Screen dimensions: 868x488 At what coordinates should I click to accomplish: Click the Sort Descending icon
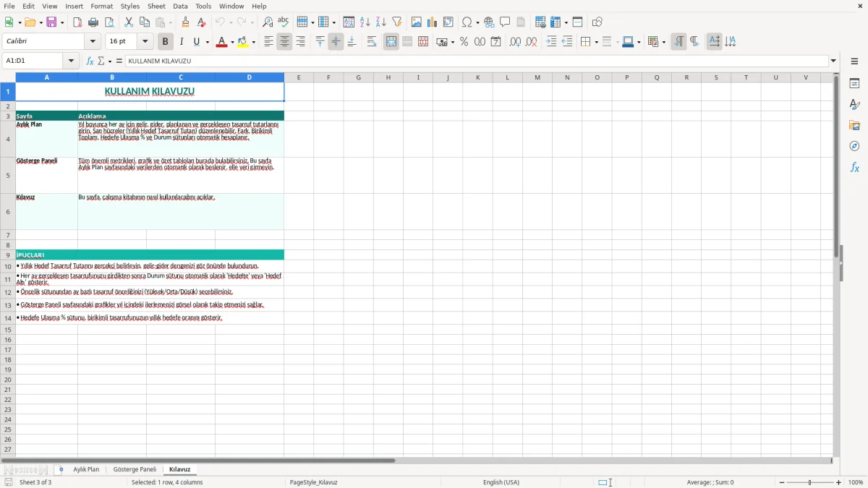coord(381,22)
